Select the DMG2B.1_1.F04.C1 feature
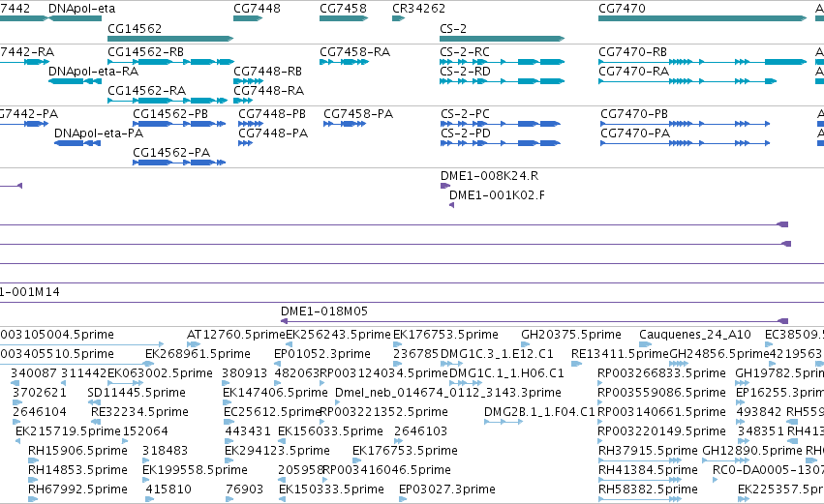Viewport: 824px width, 504px height. point(539,412)
